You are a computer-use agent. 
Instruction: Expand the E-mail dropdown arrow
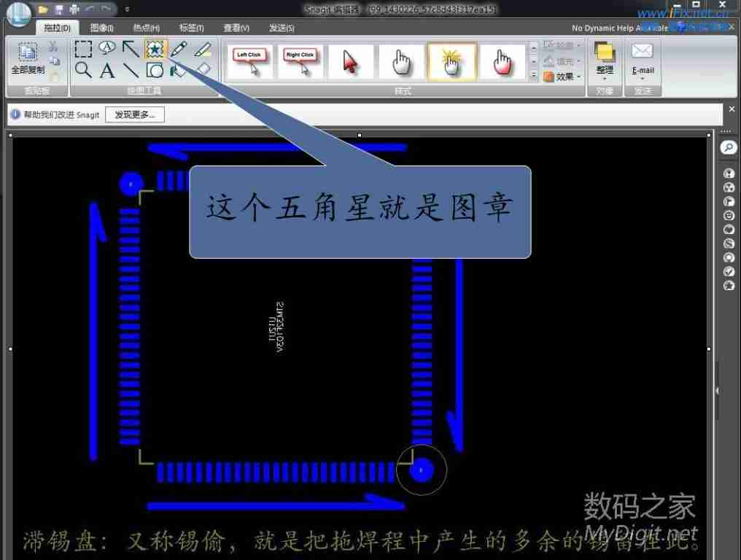[x=642, y=79]
